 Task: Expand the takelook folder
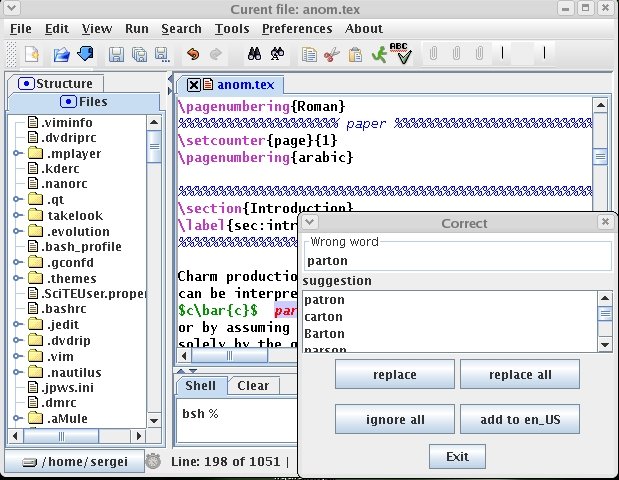[x=17, y=215]
